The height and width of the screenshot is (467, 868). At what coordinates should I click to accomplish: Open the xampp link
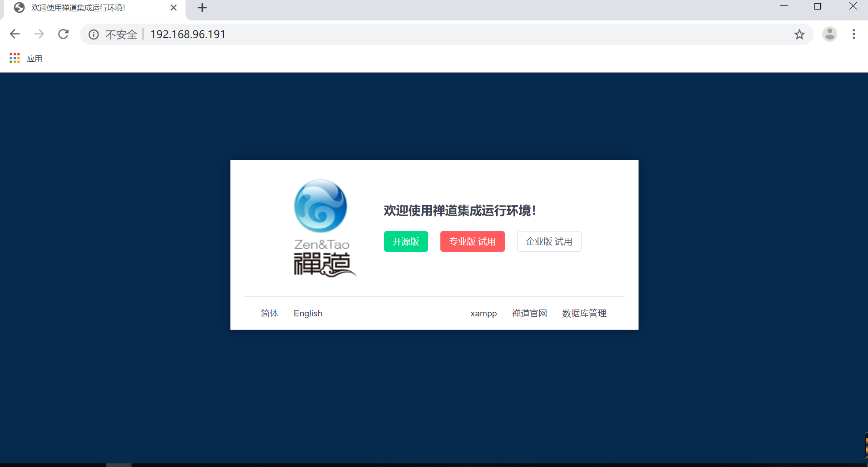[483, 314]
